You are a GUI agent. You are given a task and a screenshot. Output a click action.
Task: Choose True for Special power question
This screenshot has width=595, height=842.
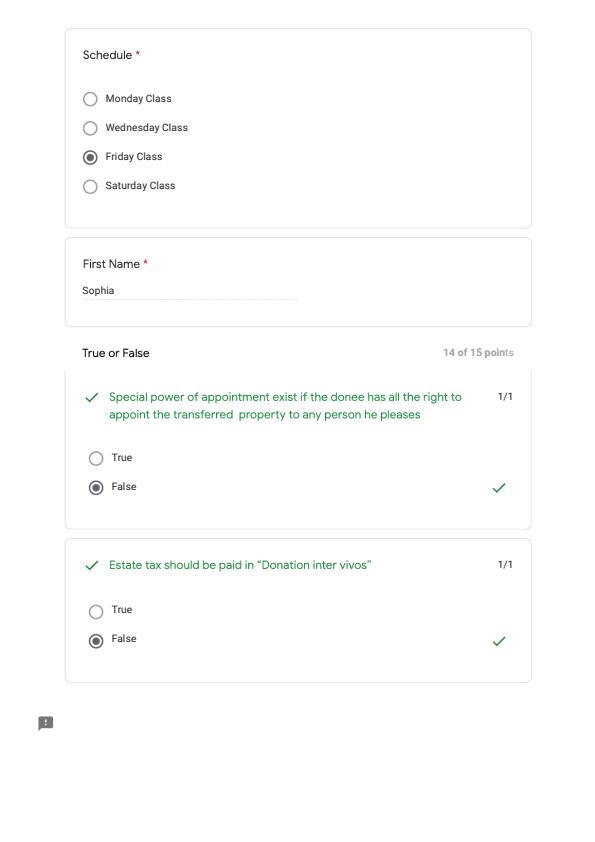(x=96, y=458)
